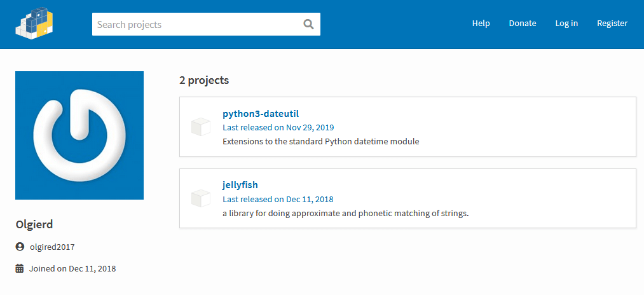The width and height of the screenshot is (644, 295).
Task: Click the calendar icon beside join date
Action: point(20,268)
